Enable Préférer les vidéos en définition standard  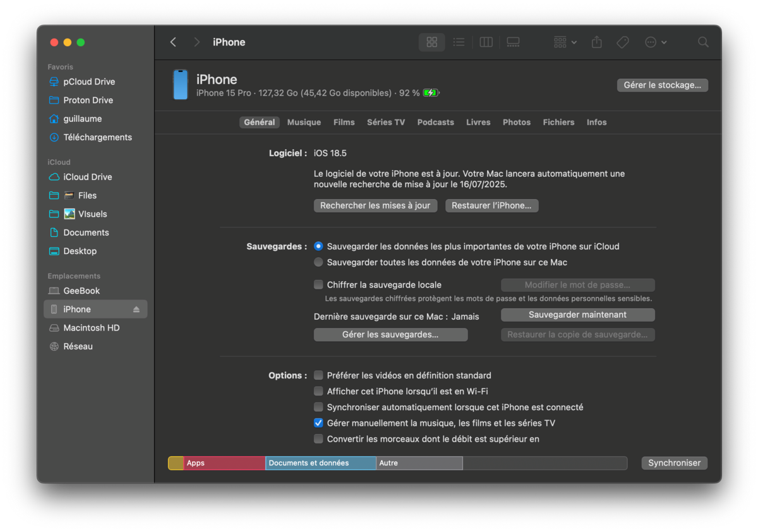[318, 375]
